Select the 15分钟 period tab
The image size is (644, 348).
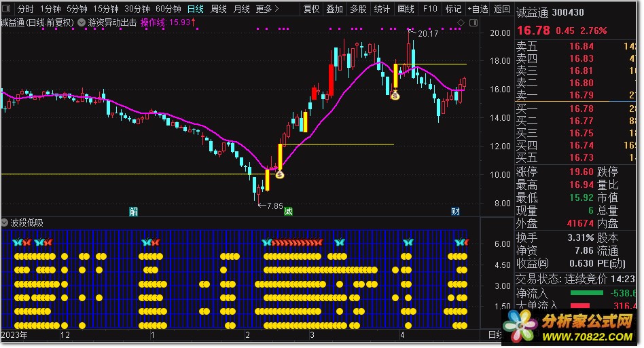tap(105, 9)
